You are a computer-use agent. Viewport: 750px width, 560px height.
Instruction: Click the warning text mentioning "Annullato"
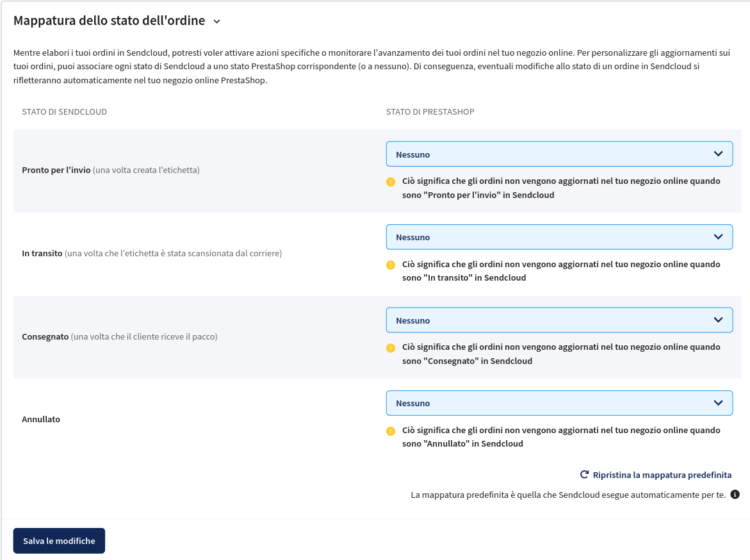tap(561, 437)
